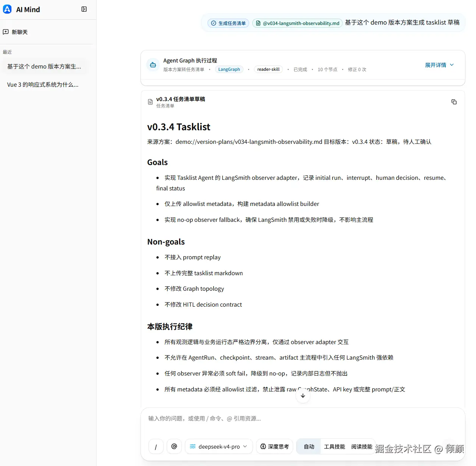Jump to bottom with the down-arrow button
The width and height of the screenshot is (476, 466).
point(303,396)
